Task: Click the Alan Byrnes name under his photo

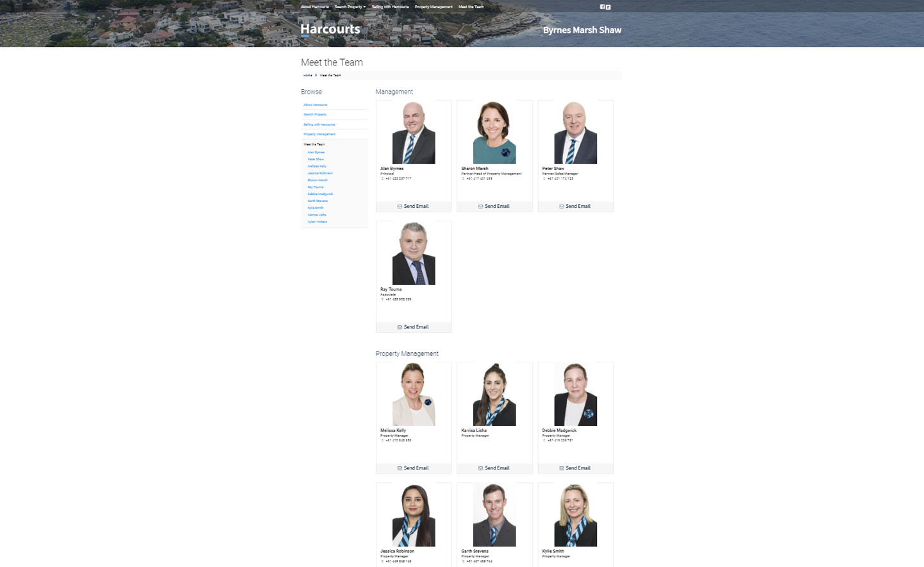Action: [x=392, y=169]
